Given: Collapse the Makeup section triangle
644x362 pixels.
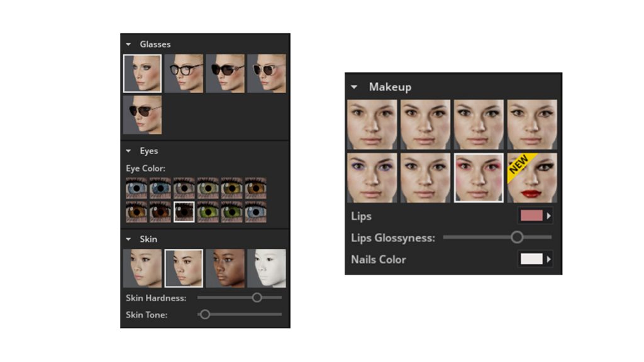Looking at the screenshot, I should [354, 87].
